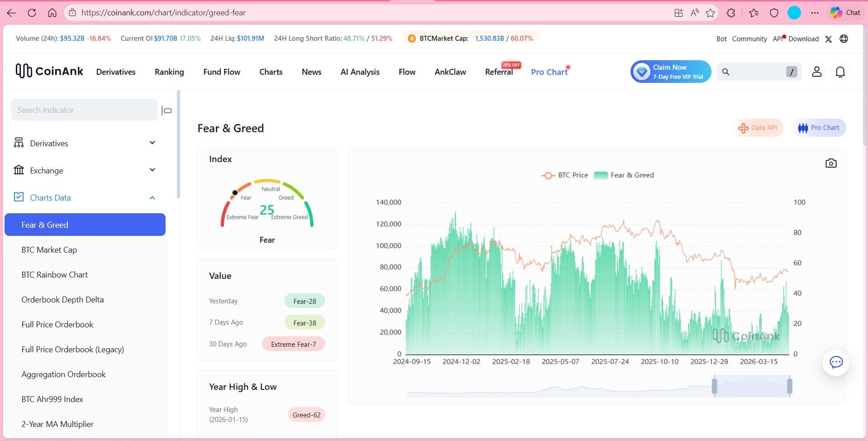Click the Search Indicator field
This screenshot has height=441, width=868.
pos(84,110)
